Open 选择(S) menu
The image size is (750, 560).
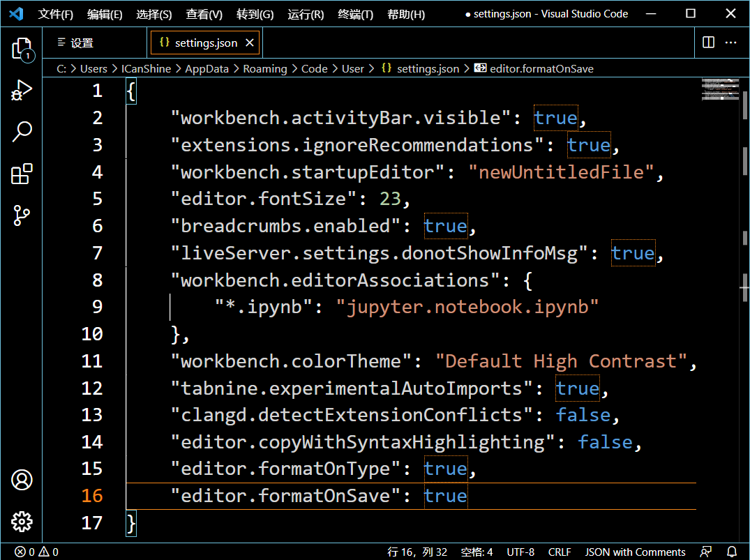pos(154,15)
